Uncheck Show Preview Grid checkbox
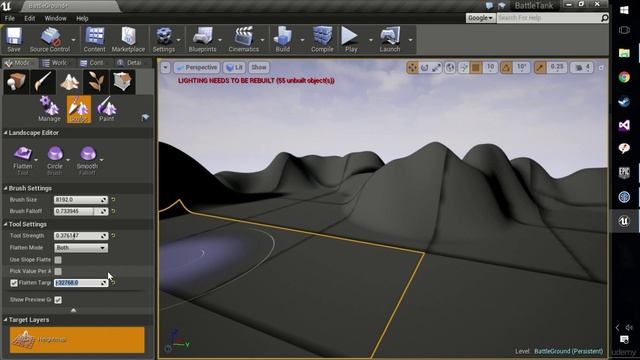The image size is (640, 360). pos(58,300)
